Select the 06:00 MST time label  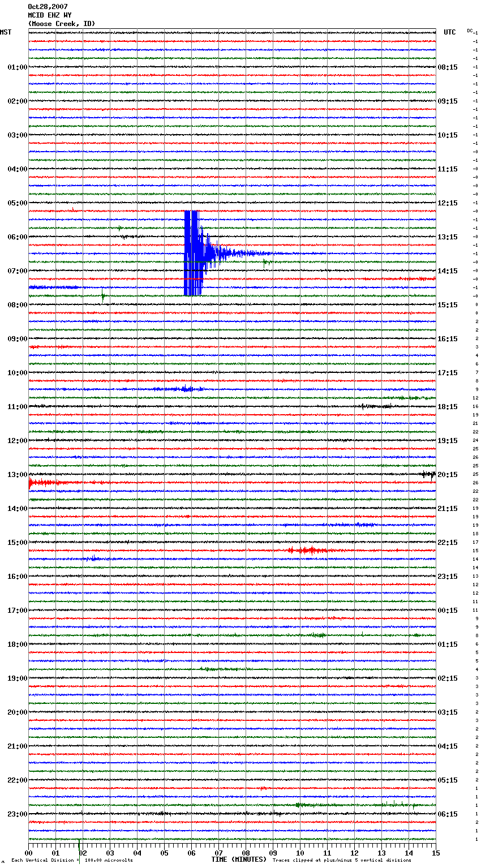(17, 237)
